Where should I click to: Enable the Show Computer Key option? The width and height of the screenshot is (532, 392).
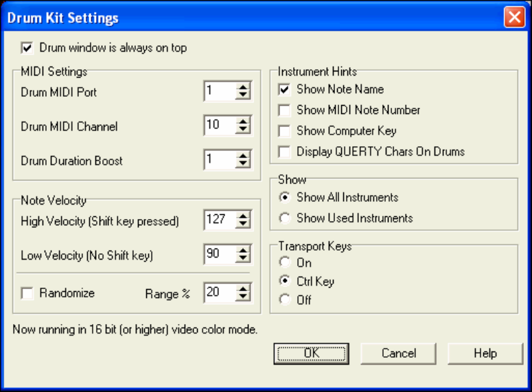(284, 130)
